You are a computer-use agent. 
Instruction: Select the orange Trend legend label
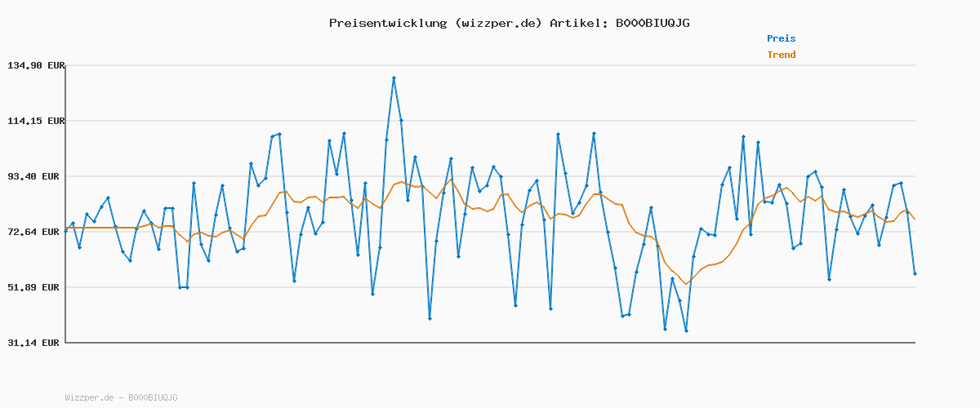pyautogui.click(x=781, y=55)
